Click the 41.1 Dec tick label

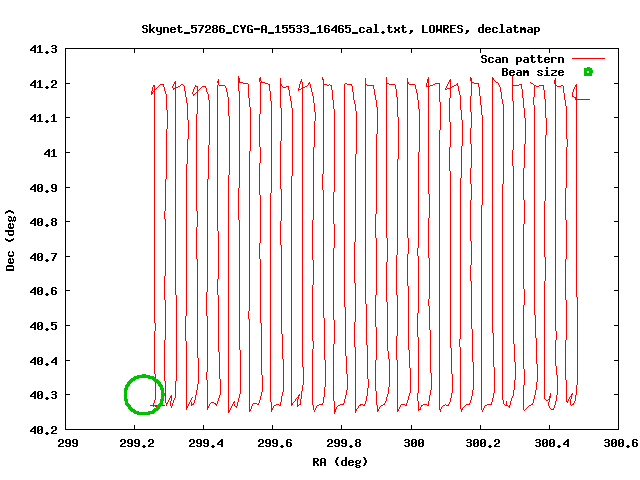point(44,118)
